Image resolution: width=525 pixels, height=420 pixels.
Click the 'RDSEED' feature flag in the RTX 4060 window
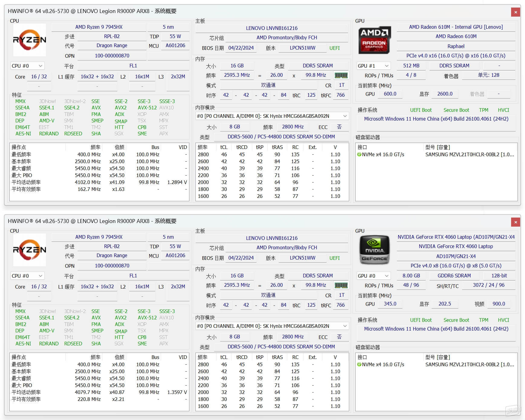pyautogui.click(x=73, y=344)
